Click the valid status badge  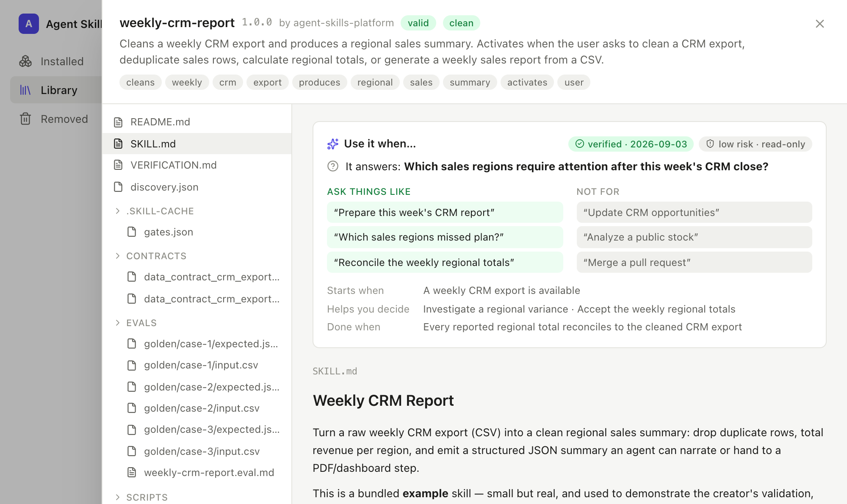click(418, 23)
